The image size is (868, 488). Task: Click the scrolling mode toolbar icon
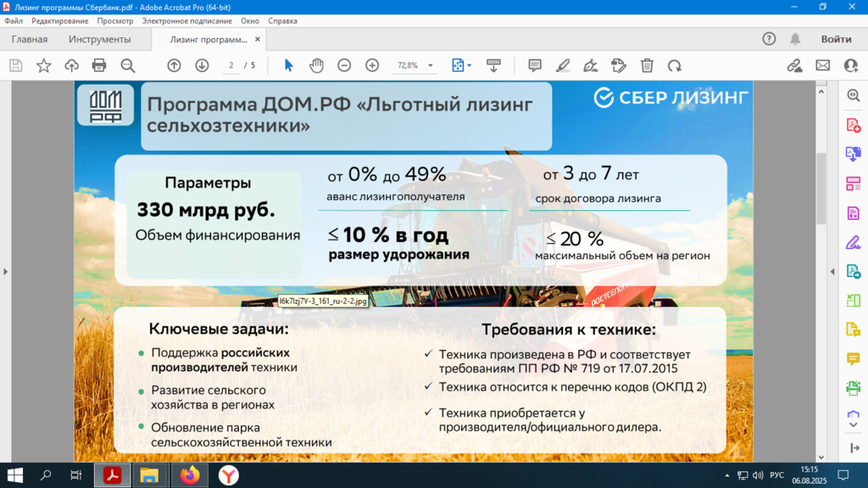(x=493, y=65)
